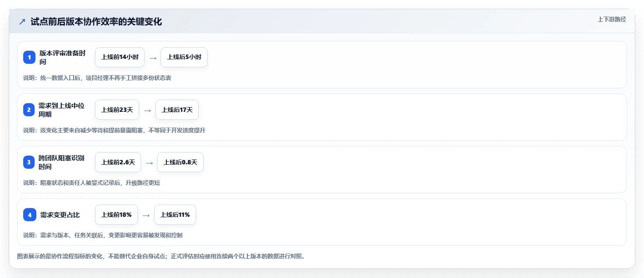Click the 需求到上线中位周期 metric name
The width and height of the screenshot is (644, 278).
click(x=62, y=110)
